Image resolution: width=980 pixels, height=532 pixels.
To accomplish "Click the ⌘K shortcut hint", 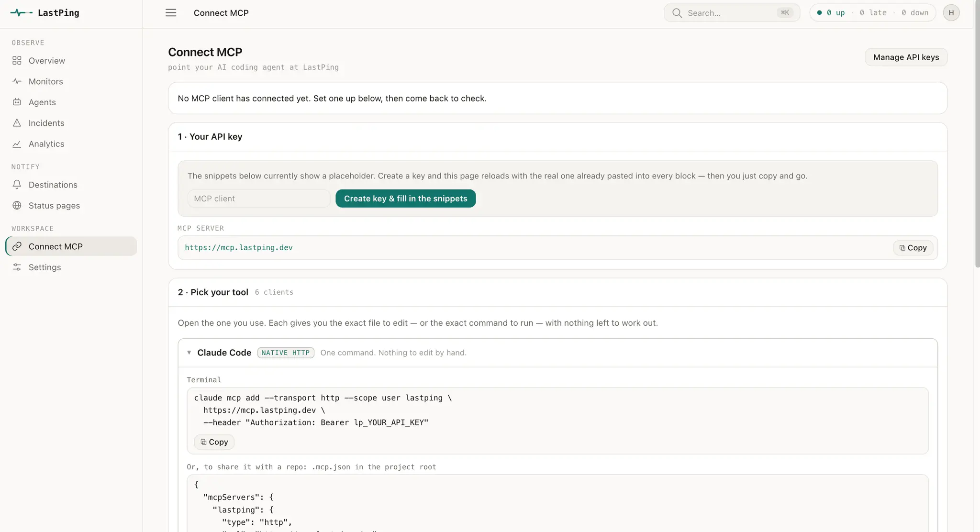I will point(785,13).
